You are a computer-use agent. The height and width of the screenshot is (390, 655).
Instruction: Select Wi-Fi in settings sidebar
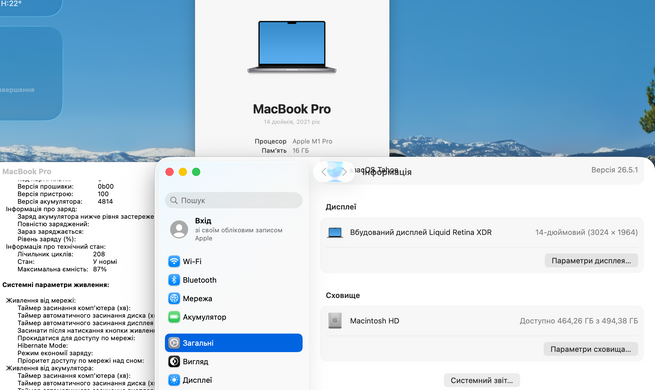(x=234, y=261)
